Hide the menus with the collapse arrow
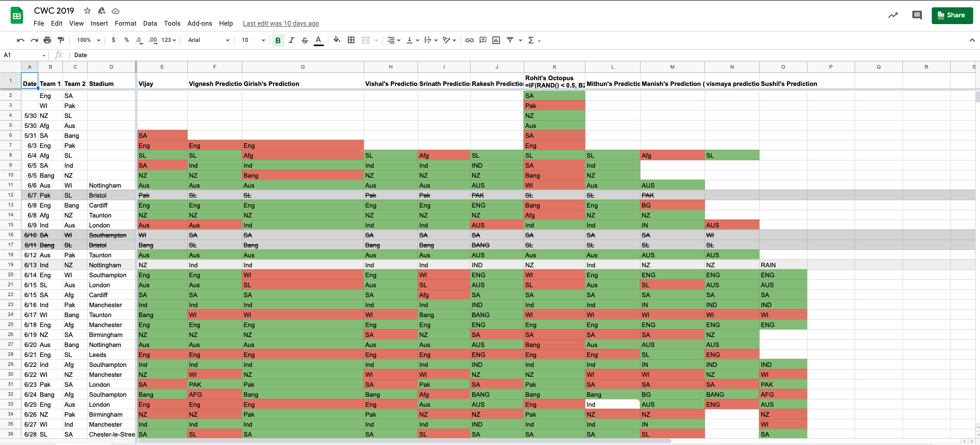The width and height of the screenshot is (980, 445). [972, 40]
